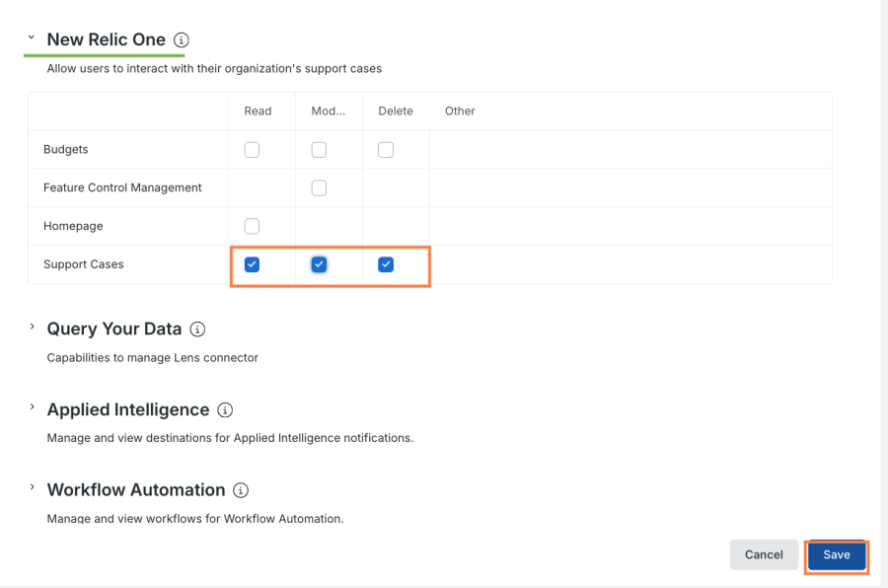
Task: Expand the Query Your Data section
Action: click(x=32, y=327)
